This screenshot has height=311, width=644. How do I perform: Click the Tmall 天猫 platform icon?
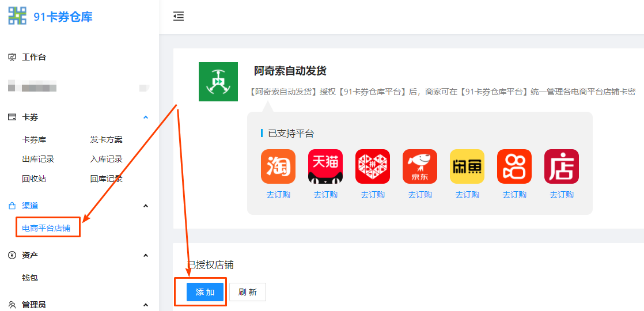point(325,166)
